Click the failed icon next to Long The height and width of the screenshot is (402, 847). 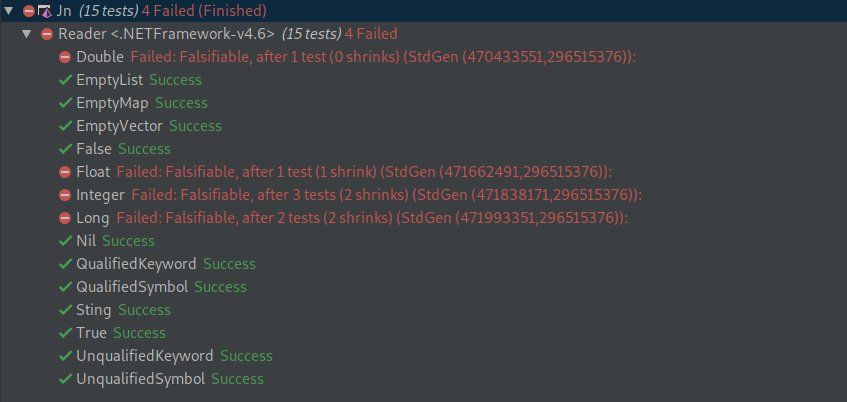(65, 218)
